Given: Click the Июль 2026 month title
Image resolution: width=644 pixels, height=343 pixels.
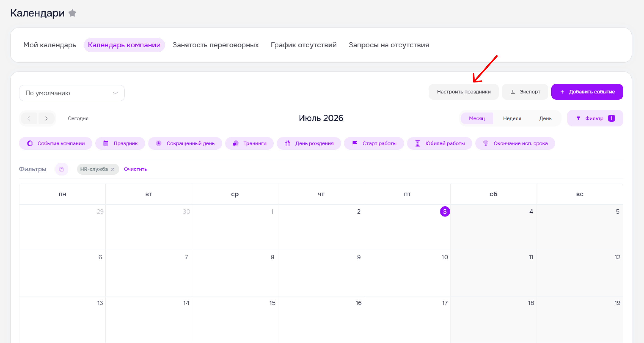Looking at the screenshot, I should click(321, 118).
